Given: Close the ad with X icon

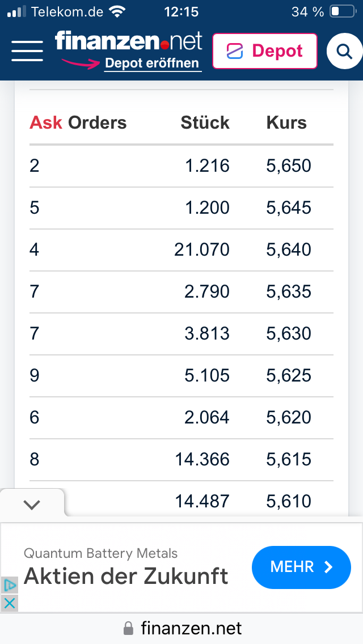Looking at the screenshot, I should pyautogui.click(x=10, y=603).
